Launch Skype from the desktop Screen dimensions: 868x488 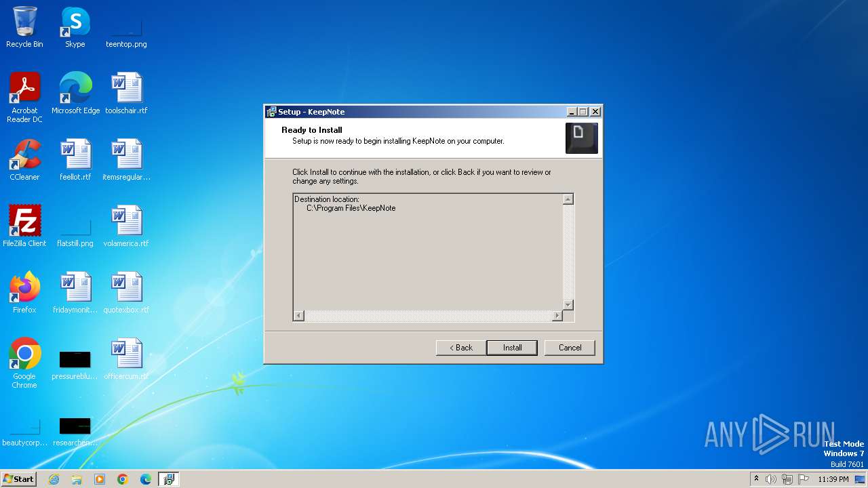coord(75,27)
